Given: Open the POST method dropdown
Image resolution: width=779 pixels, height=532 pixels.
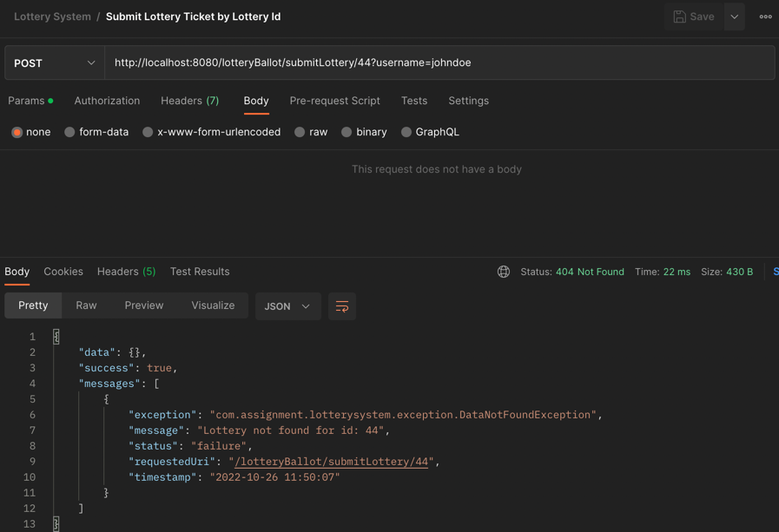Looking at the screenshot, I should pos(55,63).
